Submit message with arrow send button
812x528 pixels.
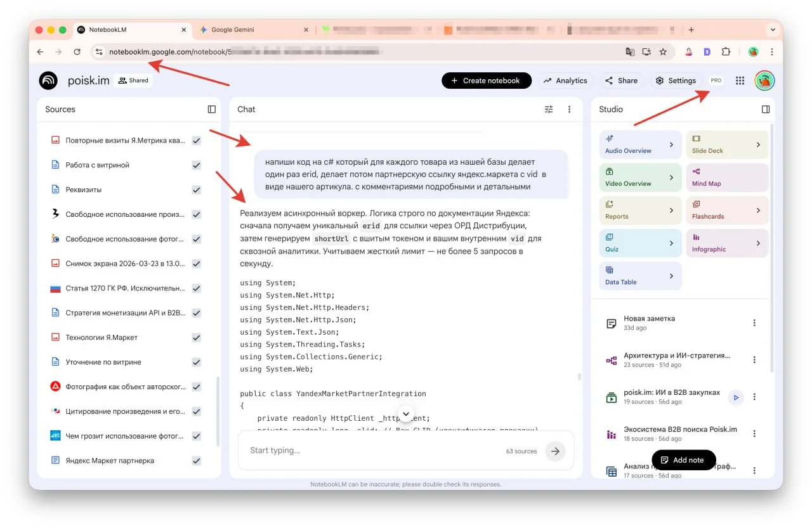pos(555,451)
